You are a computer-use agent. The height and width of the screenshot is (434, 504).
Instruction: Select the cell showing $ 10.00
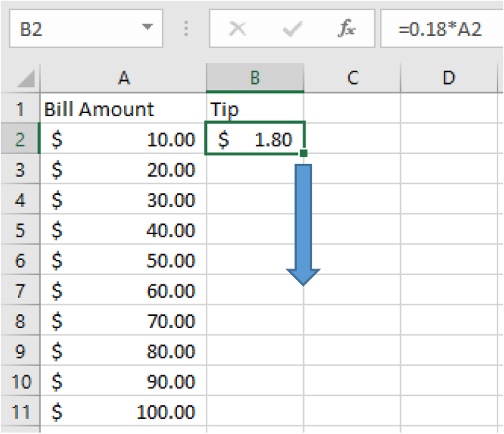click(x=123, y=139)
